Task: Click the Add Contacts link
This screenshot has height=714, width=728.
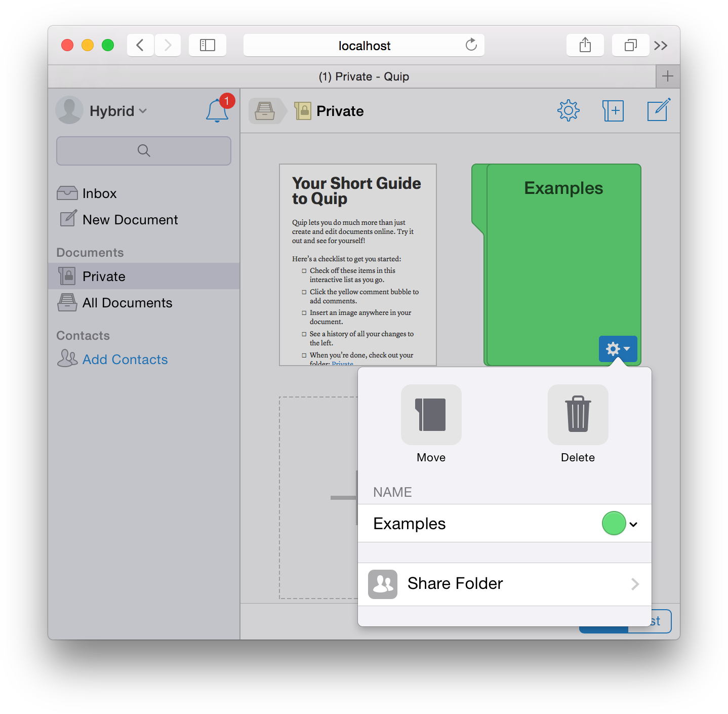Action: pos(125,360)
